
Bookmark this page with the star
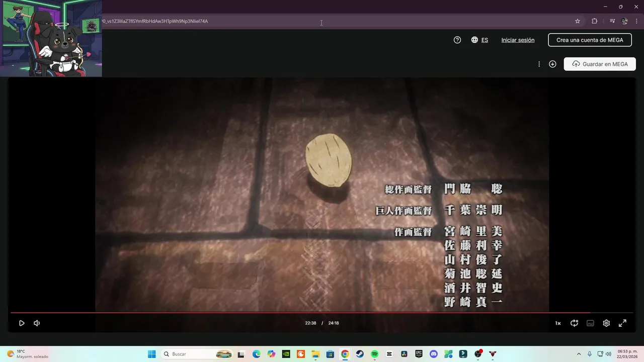click(x=578, y=21)
